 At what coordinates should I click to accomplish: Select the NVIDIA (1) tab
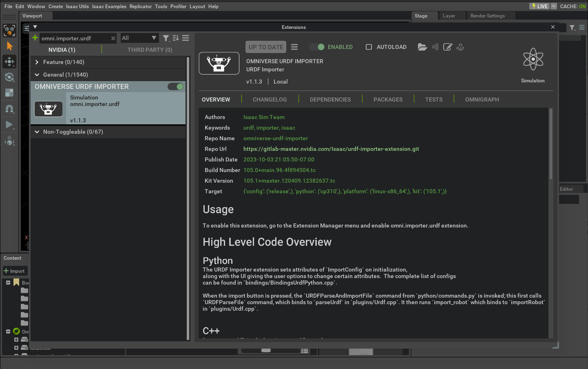[62, 50]
